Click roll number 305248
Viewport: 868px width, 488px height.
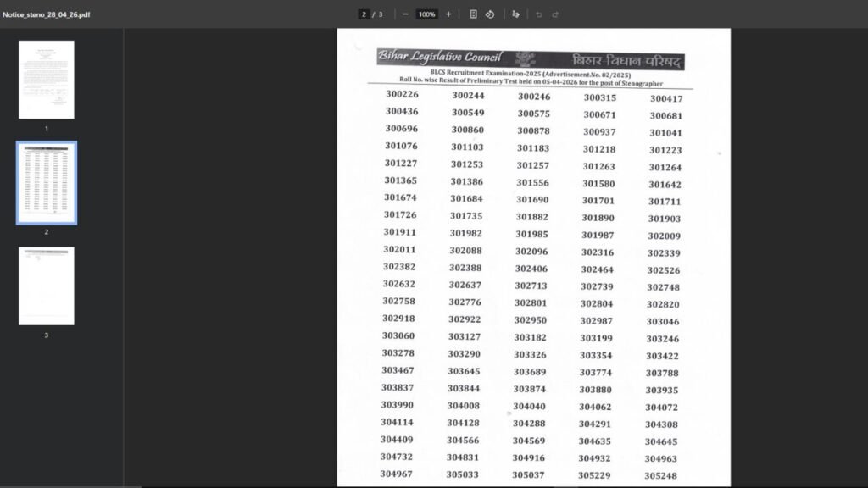click(x=661, y=476)
